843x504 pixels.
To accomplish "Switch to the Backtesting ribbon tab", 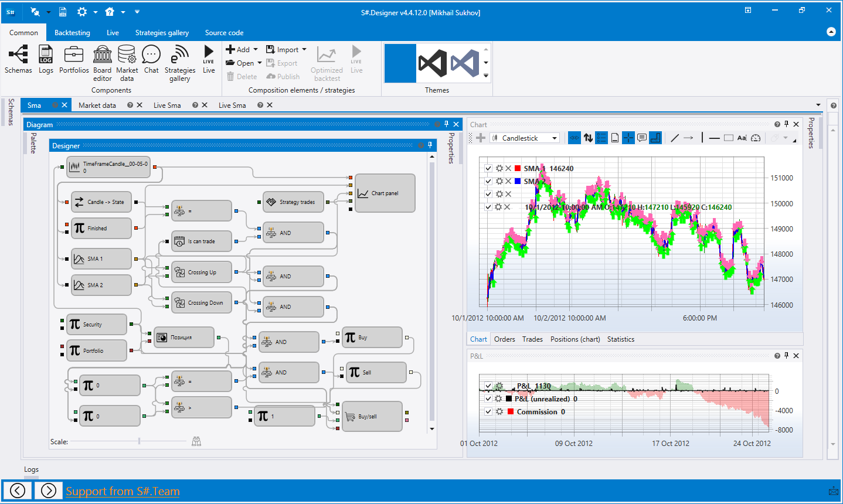I will click(x=72, y=33).
